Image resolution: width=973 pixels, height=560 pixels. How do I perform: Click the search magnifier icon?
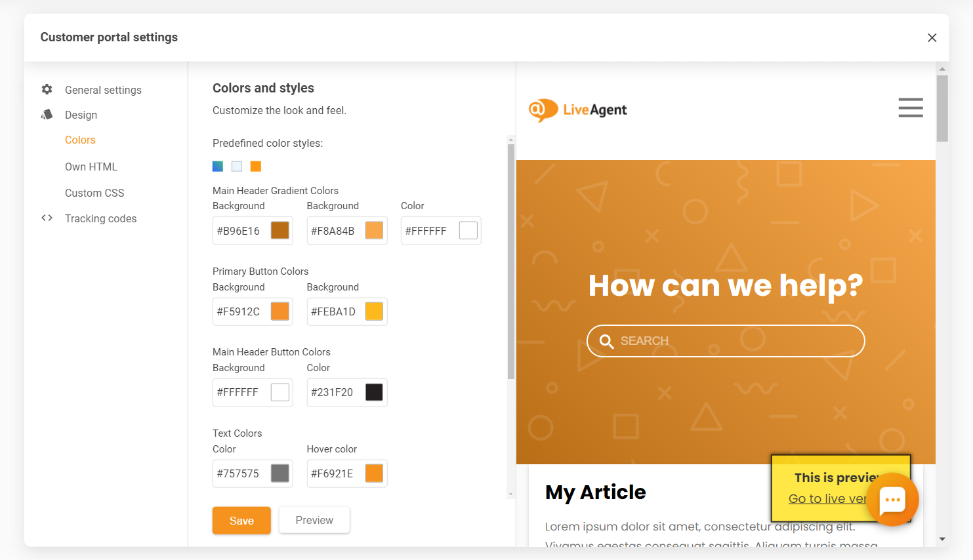click(x=606, y=342)
